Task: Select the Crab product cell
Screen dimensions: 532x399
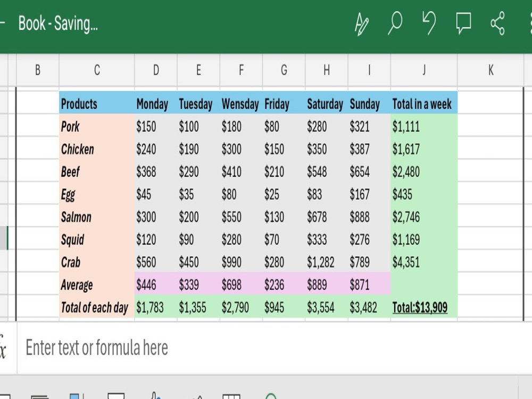Action: 97,262
